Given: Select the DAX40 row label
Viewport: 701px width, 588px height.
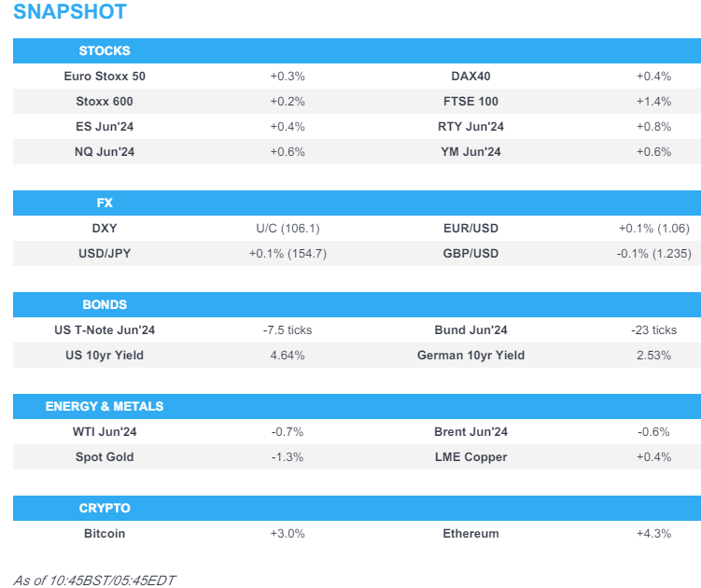Looking at the screenshot, I should click(x=470, y=76).
